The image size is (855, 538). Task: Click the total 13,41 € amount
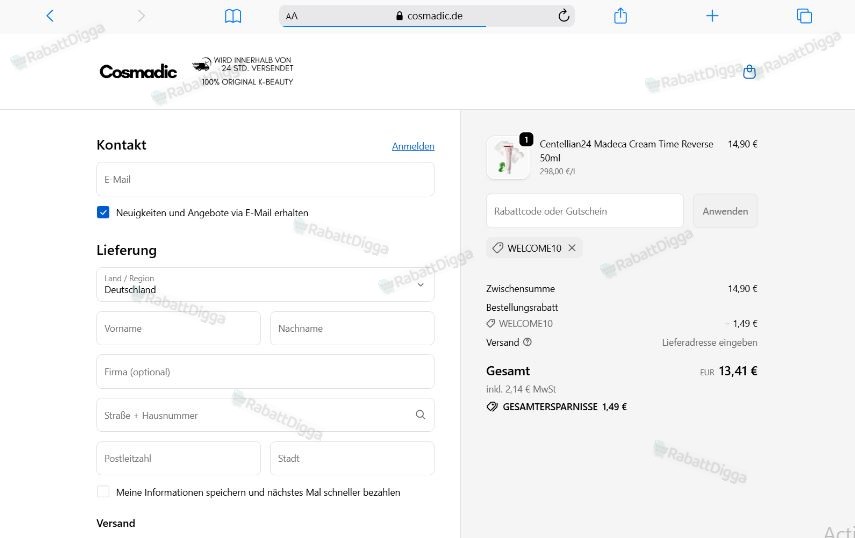(x=738, y=371)
